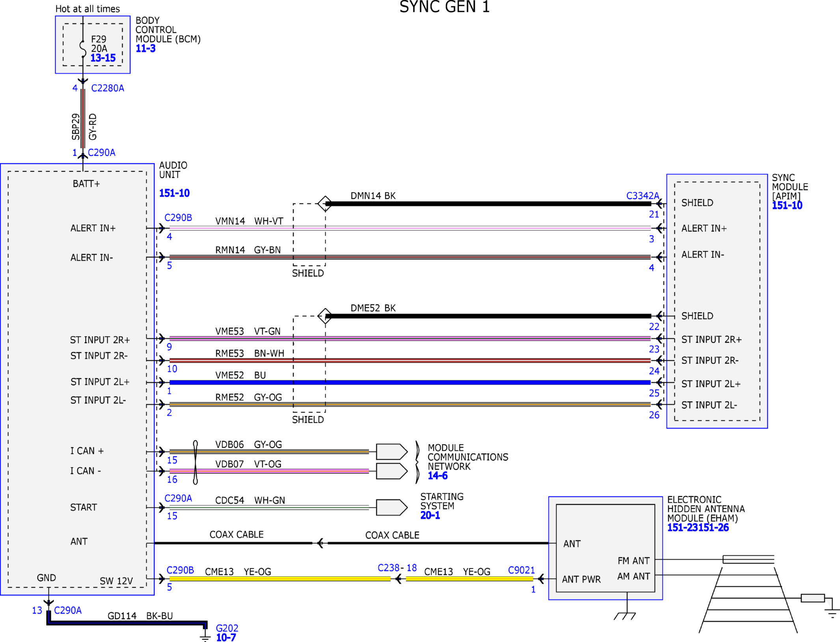Click the F29 20A fuse symbol
This screenshot has height=642, width=840.
pyautogui.click(x=83, y=48)
